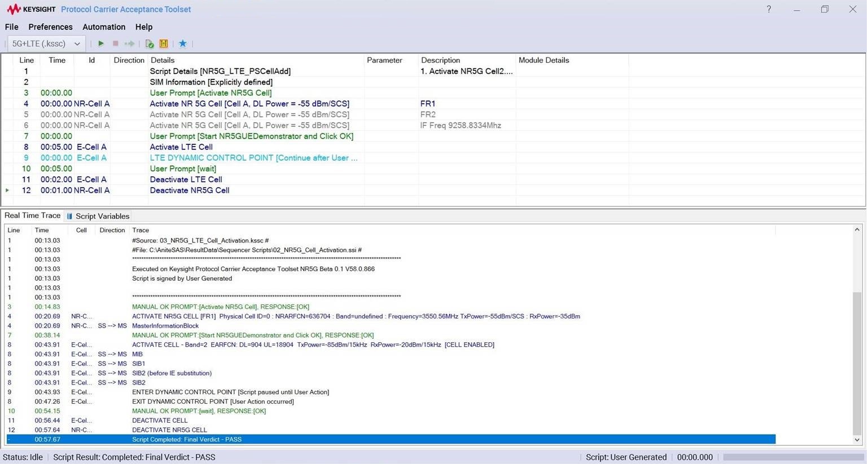Image resolution: width=868 pixels, height=464 pixels.
Task: Open the 5G+LTE (.kssc) script type dropdown
Action: (46, 43)
